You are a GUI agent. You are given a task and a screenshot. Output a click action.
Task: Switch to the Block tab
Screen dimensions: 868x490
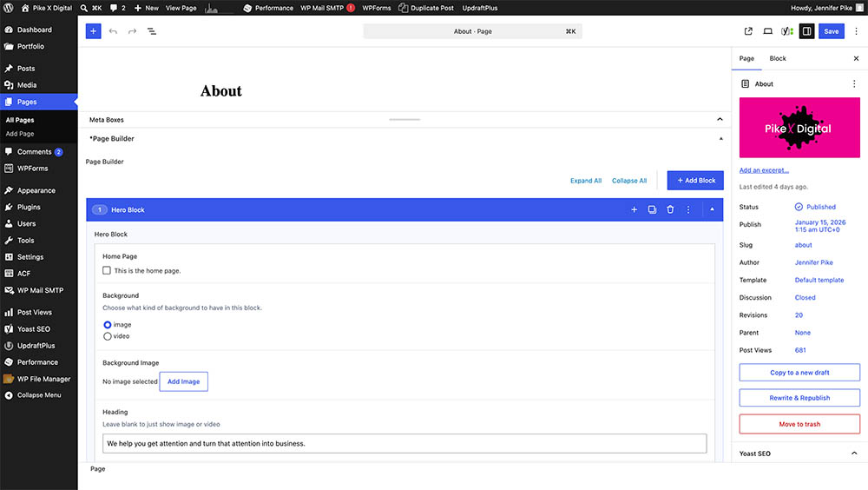(x=777, y=58)
